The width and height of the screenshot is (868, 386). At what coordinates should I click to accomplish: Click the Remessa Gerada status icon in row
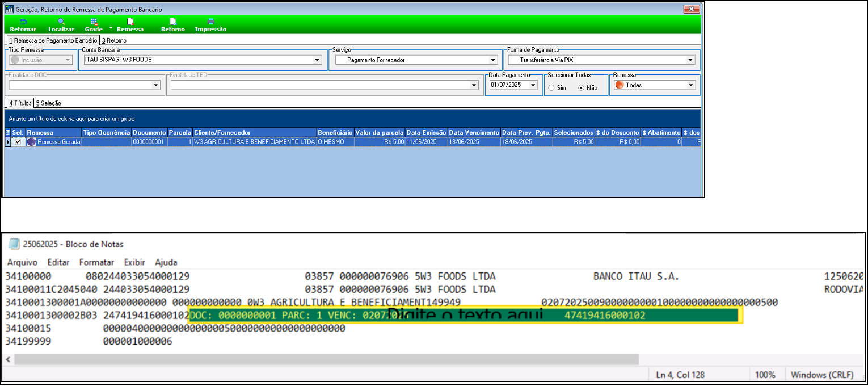[31, 142]
